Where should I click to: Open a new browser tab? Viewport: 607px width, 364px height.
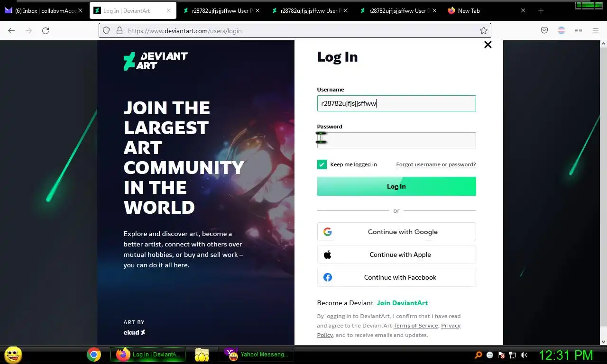click(541, 10)
